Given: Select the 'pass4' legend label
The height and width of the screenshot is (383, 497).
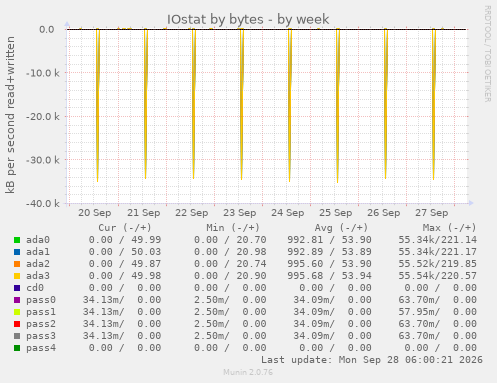Looking at the screenshot, I should [41, 348].
